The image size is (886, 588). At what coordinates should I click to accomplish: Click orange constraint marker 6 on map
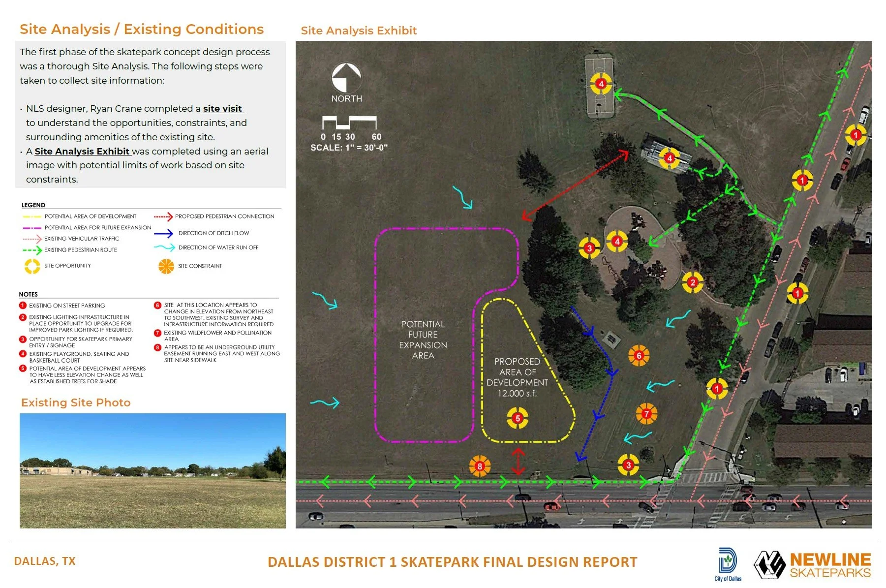pos(639,355)
